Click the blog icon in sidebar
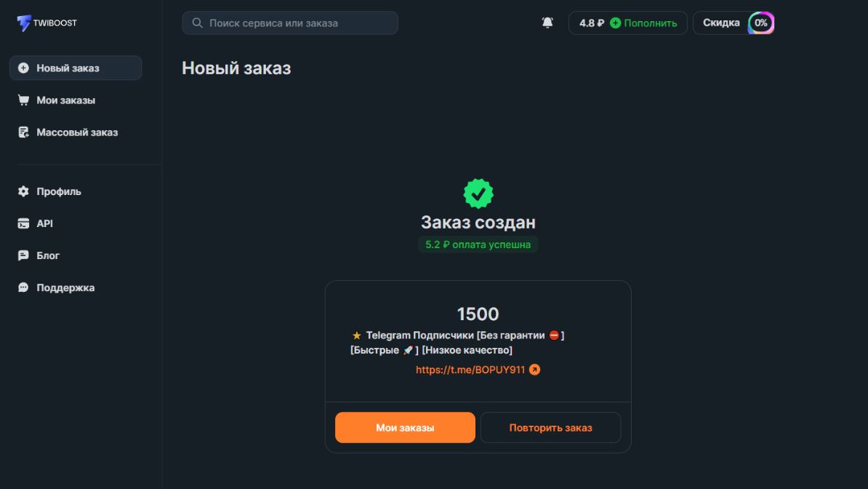The height and width of the screenshot is (489, 868). 23,255
